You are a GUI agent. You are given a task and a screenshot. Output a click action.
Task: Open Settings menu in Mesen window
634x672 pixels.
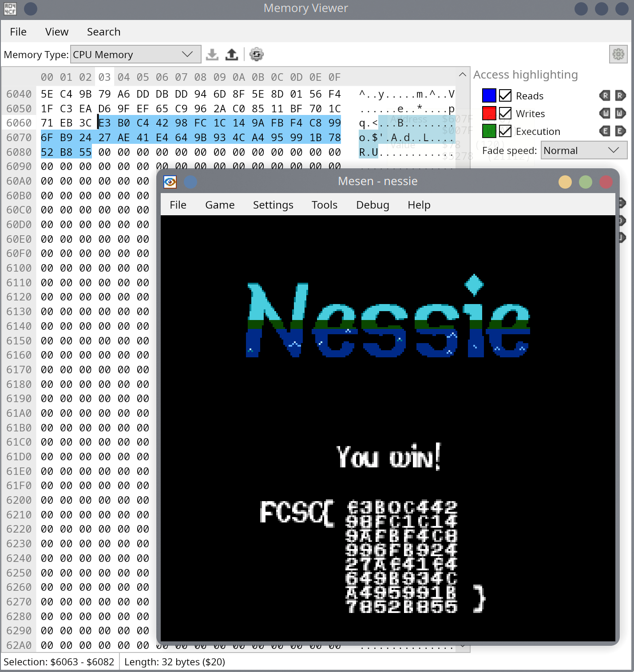[273, 205]
